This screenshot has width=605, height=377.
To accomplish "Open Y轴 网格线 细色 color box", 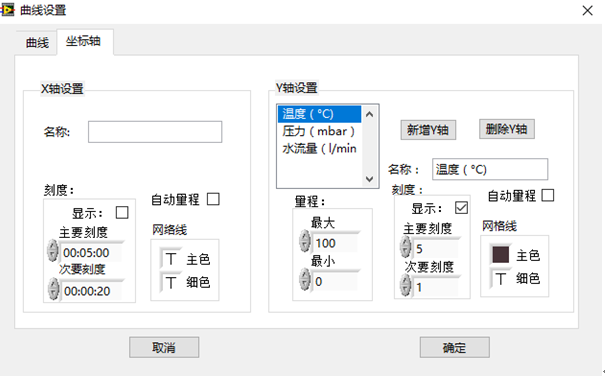I will pos(500,279).
